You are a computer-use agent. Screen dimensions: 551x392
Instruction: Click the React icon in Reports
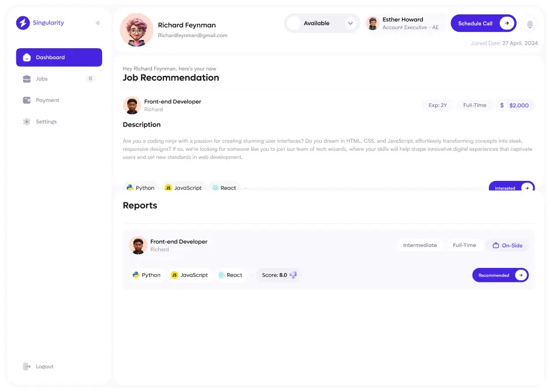tap(221, 275)
